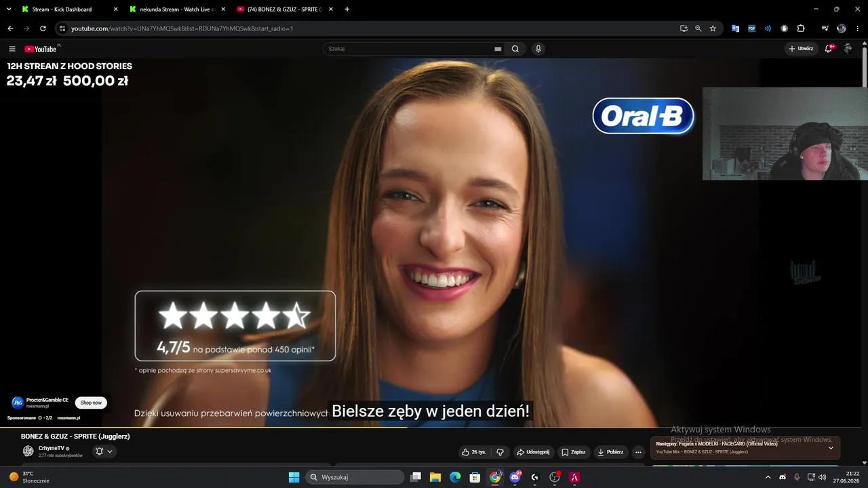The width and height of the screenshot is (868, 488).
Task: Open clock and date 21:22
Action: click(846, 477)
